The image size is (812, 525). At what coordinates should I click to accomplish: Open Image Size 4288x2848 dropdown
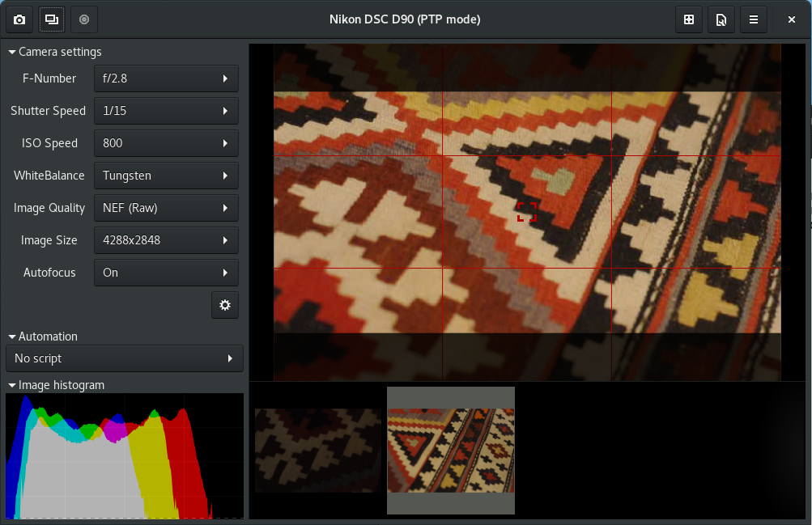(166, 240)
